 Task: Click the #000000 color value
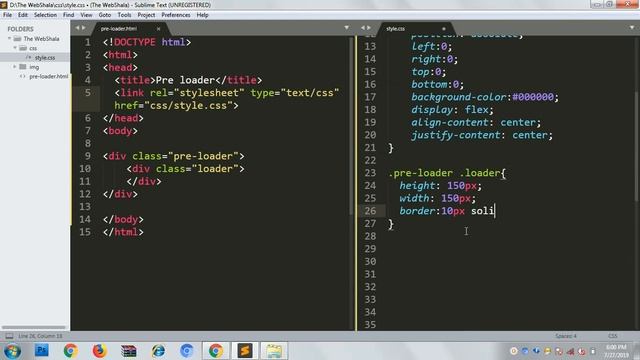click(x=533, y=97)
